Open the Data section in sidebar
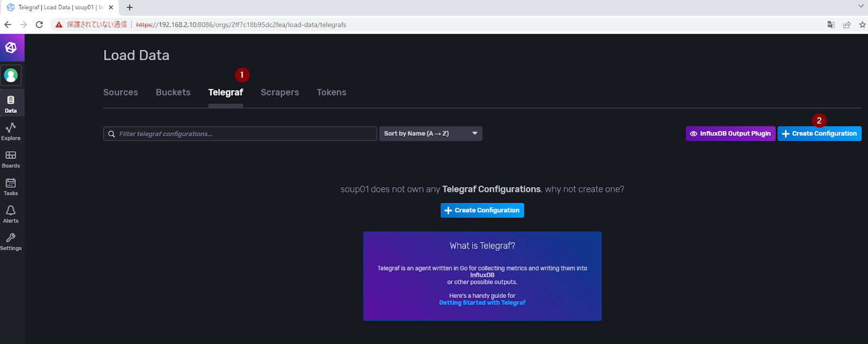 tap(11, 104)
